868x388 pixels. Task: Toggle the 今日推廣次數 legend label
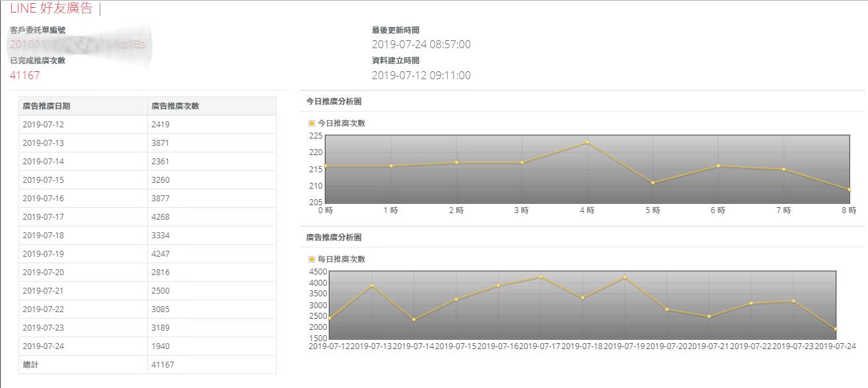[341, 123]
